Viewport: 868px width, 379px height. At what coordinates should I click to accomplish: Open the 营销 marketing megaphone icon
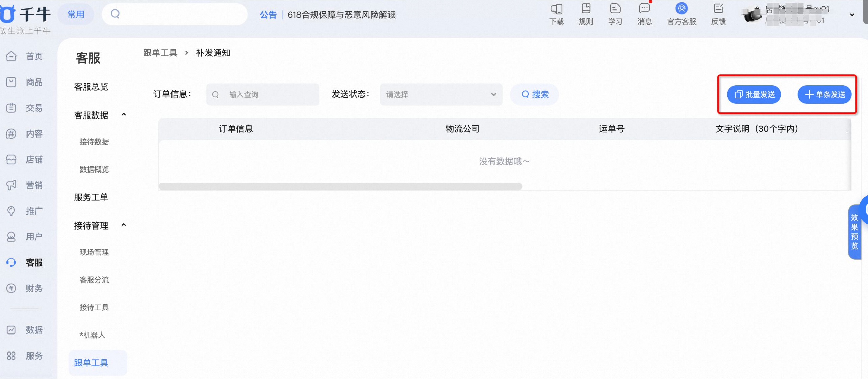(x=11, y=185)
